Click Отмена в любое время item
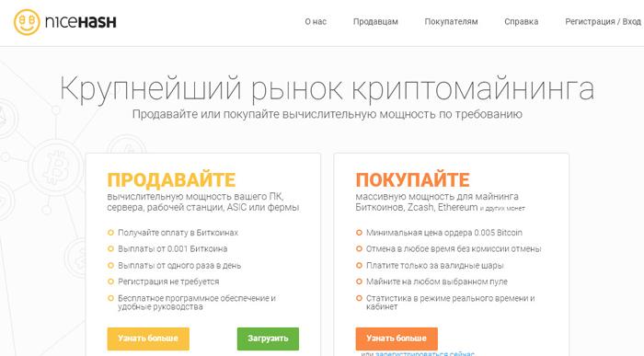644x356 pixels. (x=454, y=248)
